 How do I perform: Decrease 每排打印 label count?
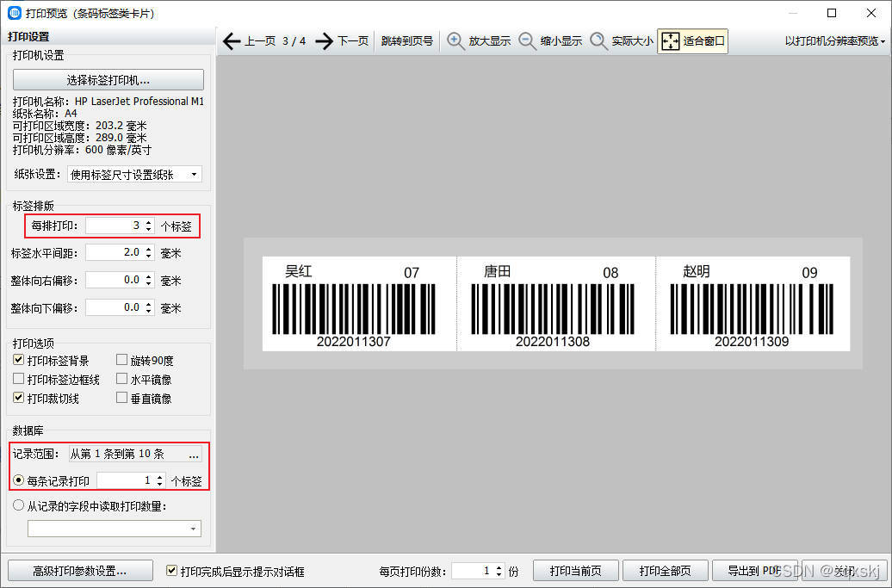click(148, 229)
